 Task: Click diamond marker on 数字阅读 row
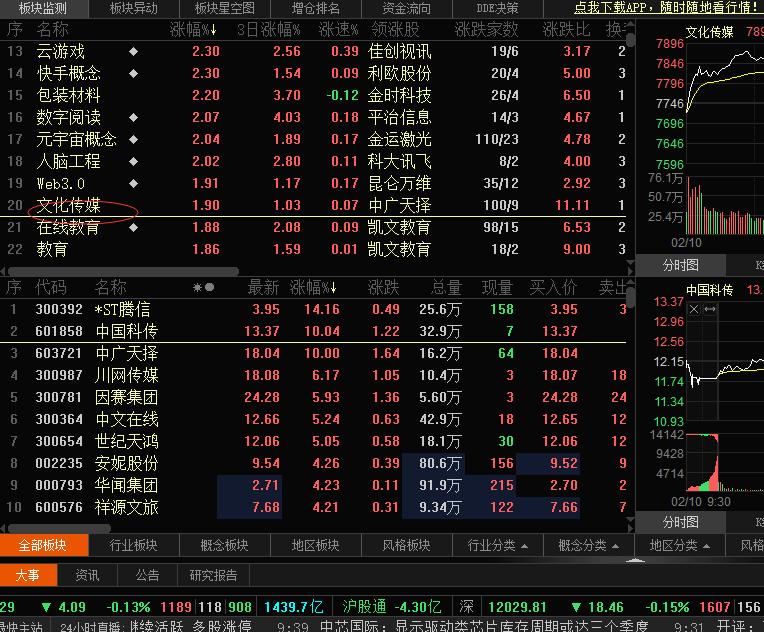134,117
